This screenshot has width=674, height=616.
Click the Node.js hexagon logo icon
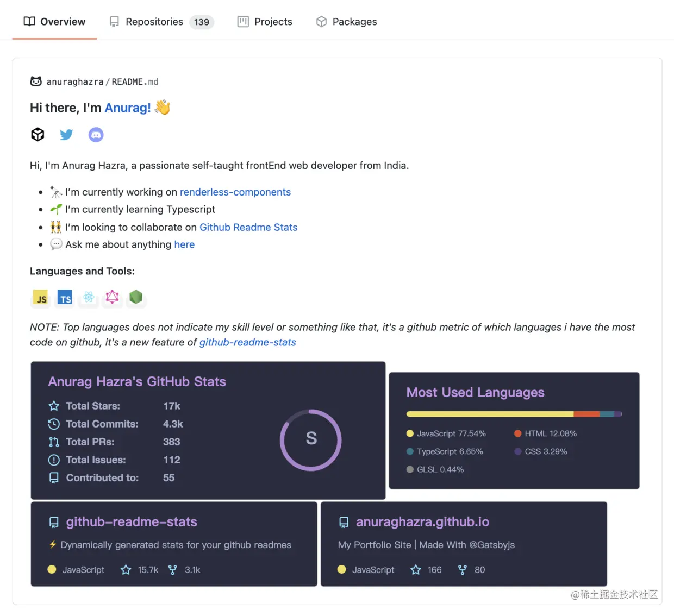(136, 297)
